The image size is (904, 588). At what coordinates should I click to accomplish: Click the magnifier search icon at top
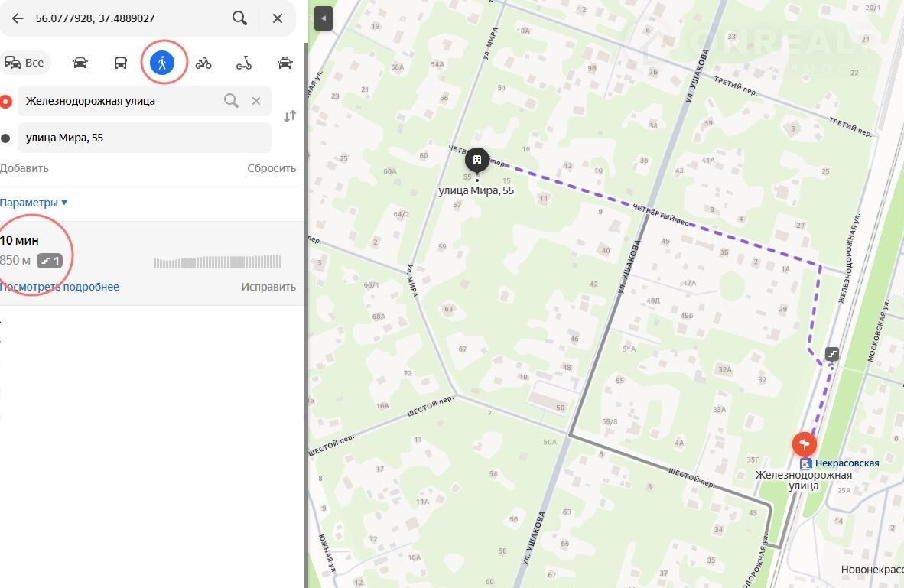point(239,18)
